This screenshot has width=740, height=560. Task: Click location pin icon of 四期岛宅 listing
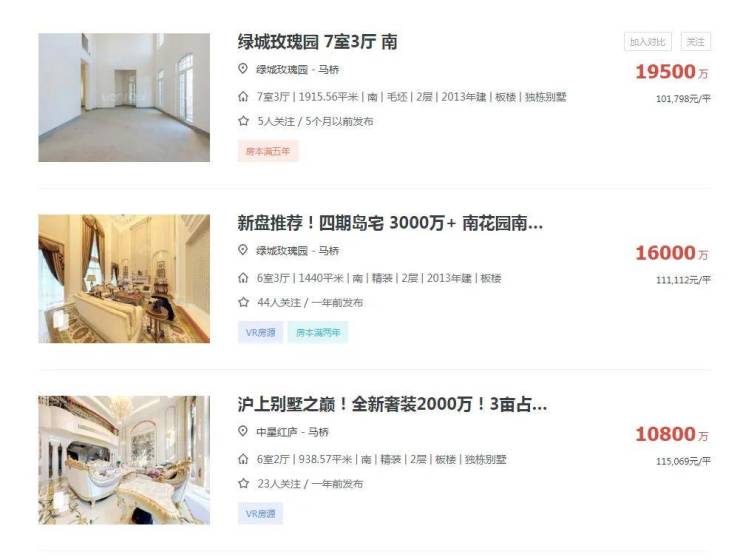243,250
